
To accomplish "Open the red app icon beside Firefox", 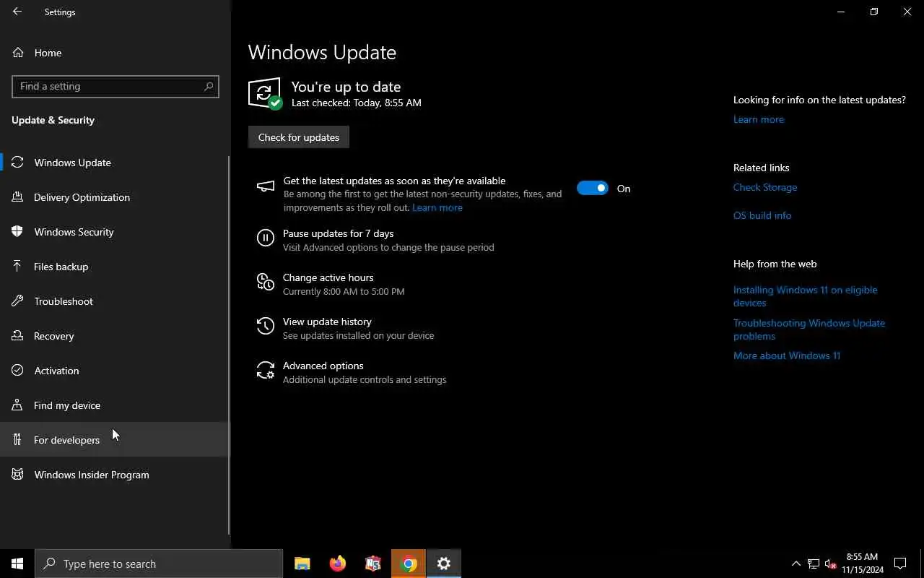I will (x=373, y=564).
